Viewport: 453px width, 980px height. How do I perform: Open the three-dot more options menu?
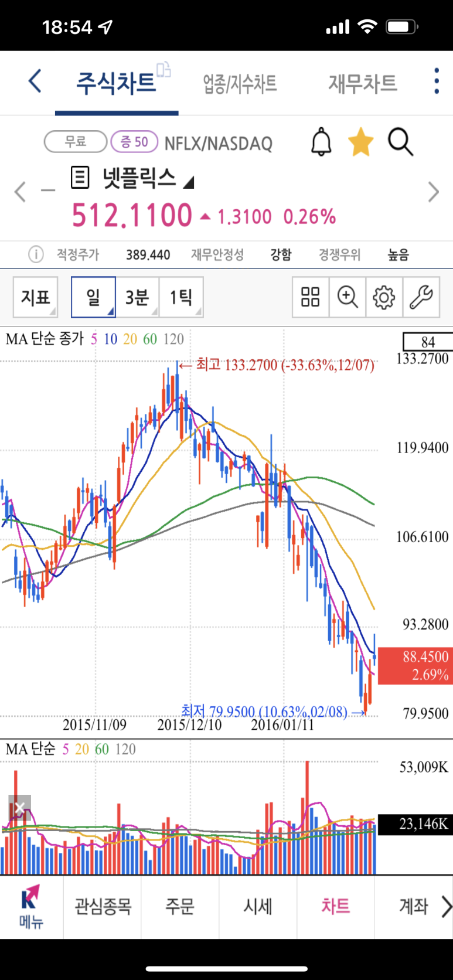tap(437, 81)
